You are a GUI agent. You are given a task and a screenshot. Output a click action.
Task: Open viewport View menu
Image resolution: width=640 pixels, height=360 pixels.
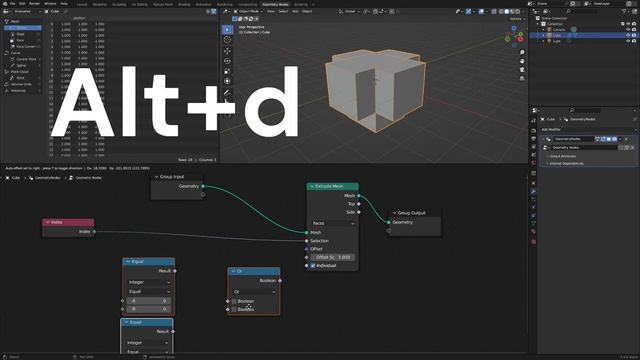(270, 11)
